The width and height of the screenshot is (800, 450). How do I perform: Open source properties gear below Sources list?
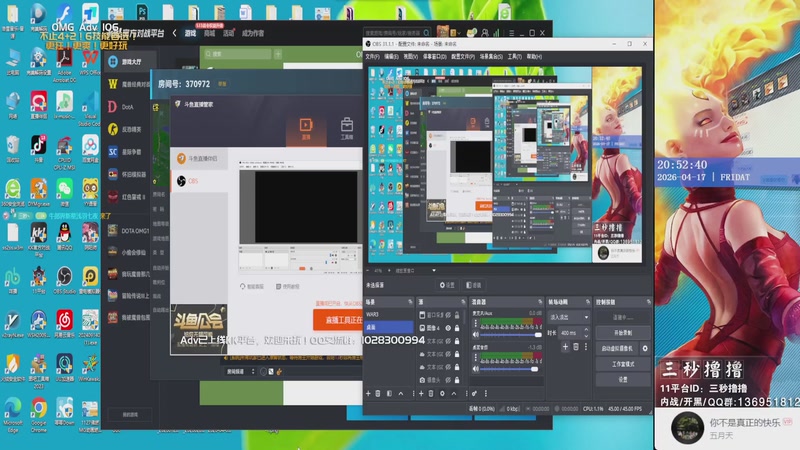tap(442, 393)
